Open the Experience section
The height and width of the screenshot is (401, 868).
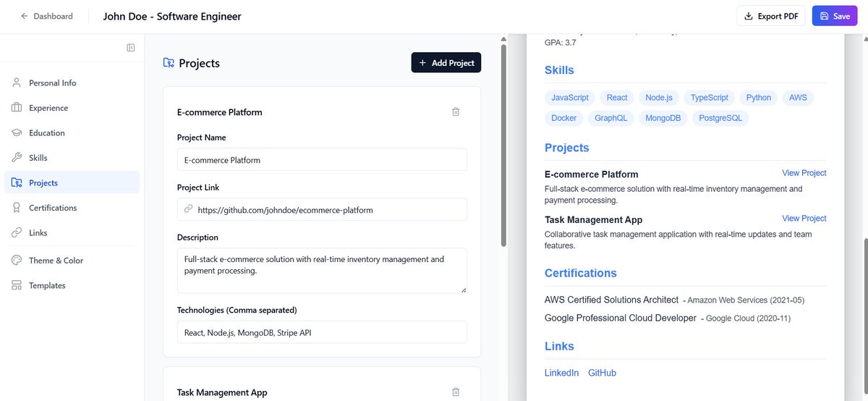click(72, 108)
